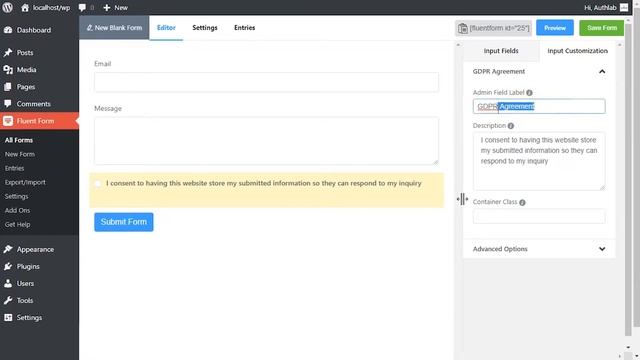
Task: Click the Pages icon in sidebar
Action: coord(8,87)
